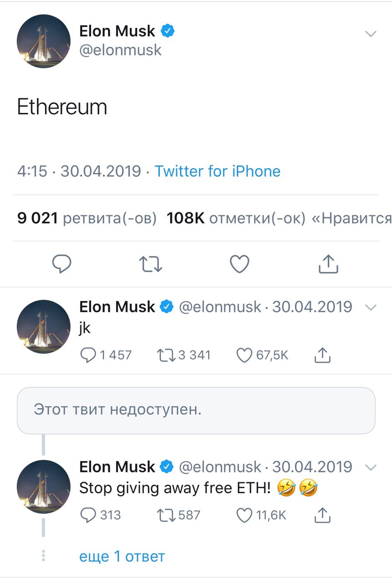This screenshot has height=583, width=392.
Task: View the 9 021 retweets list
Action: coord(87,219)
